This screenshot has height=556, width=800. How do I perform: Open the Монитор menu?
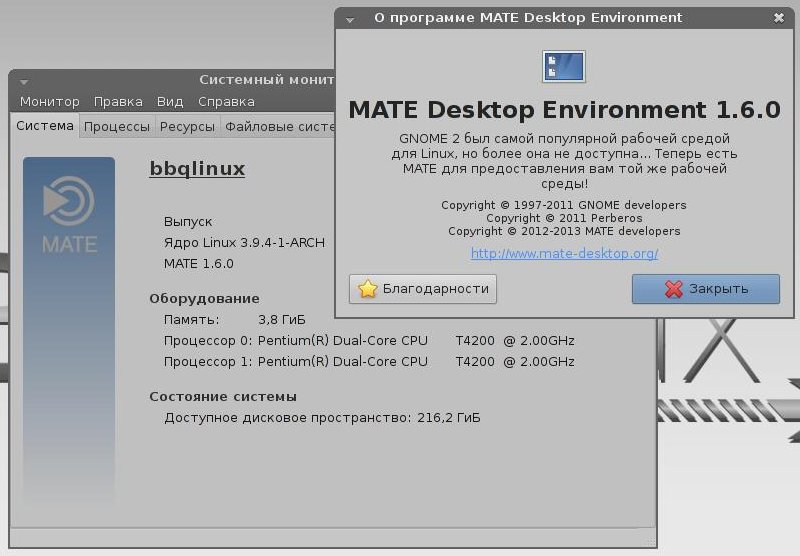pos(49,102)
